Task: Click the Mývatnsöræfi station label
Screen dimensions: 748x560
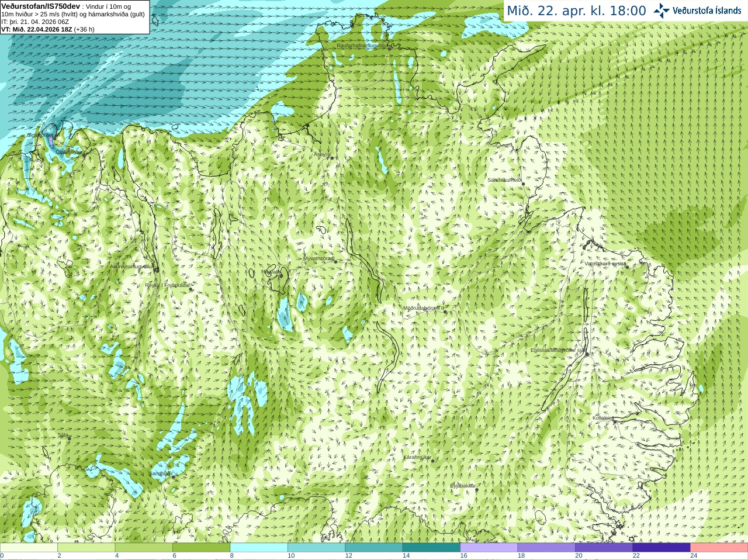Action: pyautogui.click(x=318, y=258)
